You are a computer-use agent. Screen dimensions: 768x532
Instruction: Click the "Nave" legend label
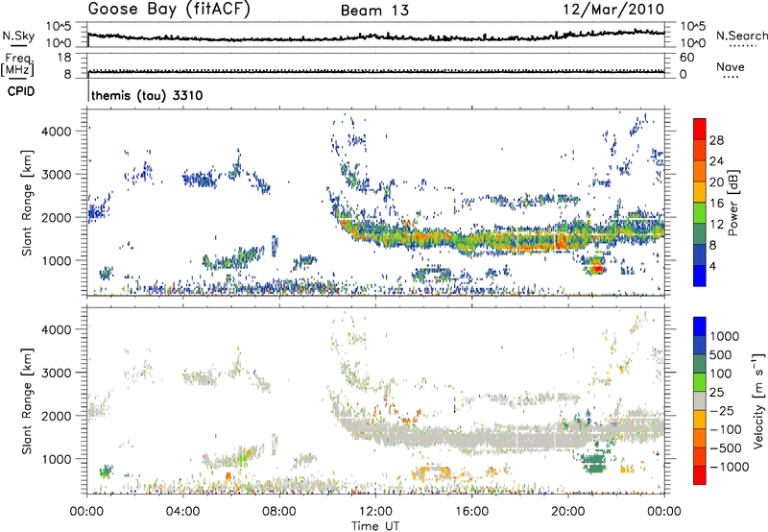click(731, 66)
